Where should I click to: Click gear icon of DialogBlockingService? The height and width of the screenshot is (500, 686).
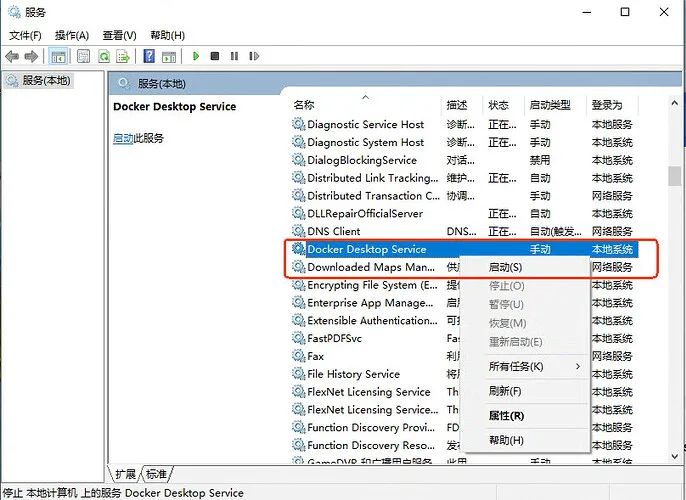pos(298,160)
